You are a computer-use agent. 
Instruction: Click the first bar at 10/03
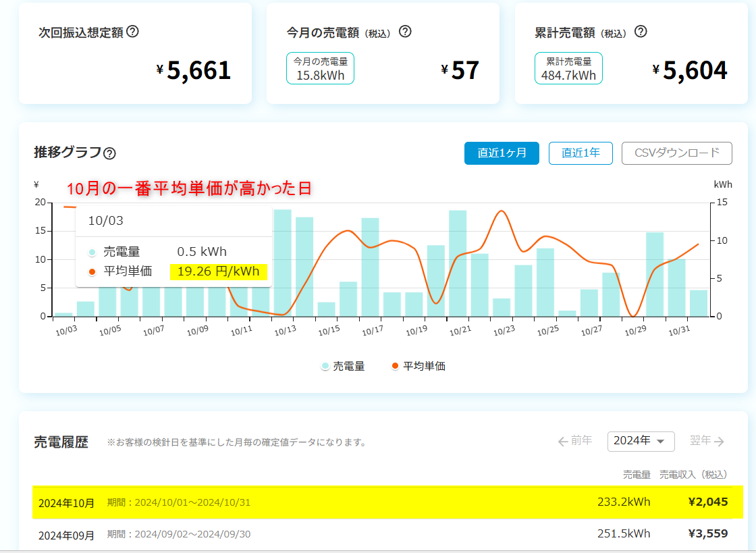click(63, 314)
